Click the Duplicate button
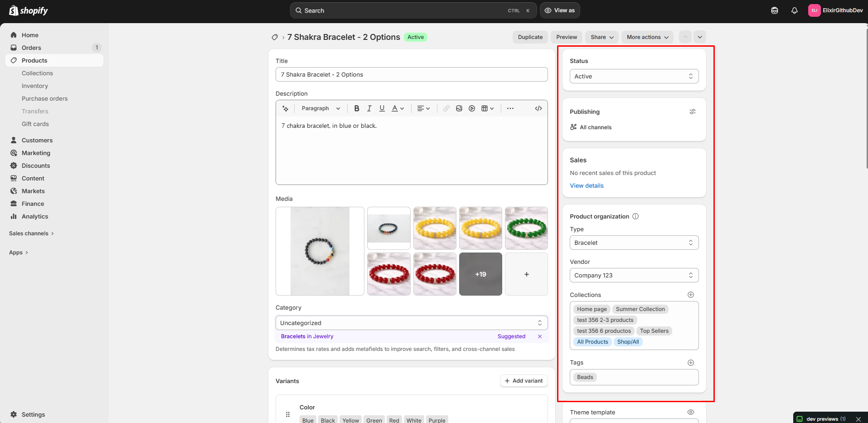This screenshot has width=868, height=423. [x=530, y=37]
